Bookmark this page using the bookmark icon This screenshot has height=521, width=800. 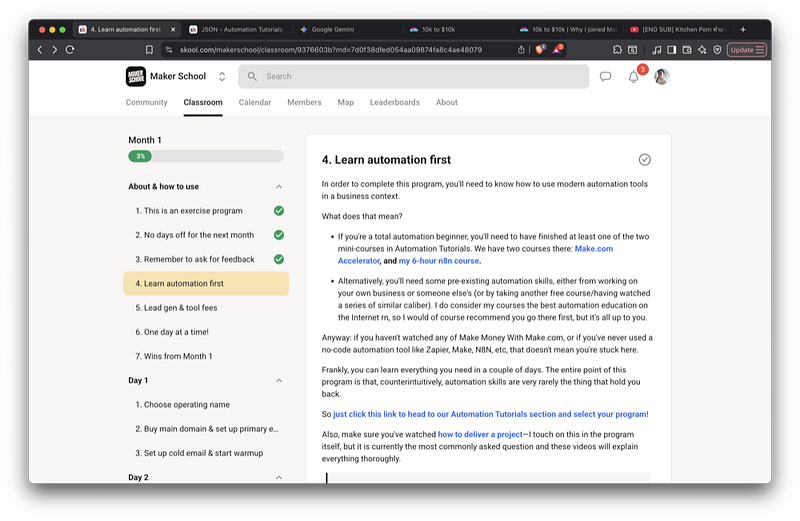pos(149,49)
